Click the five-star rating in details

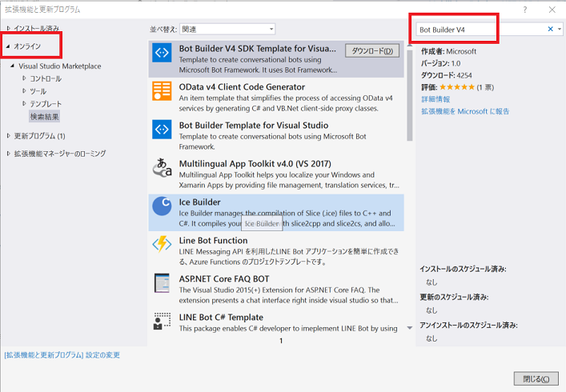click(x=456, y=87)
